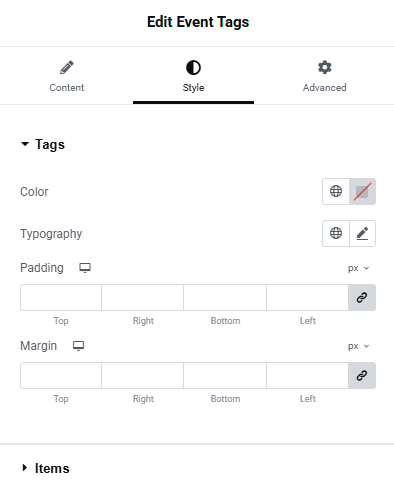Open global fonts for Typography
The image size is (394, 485).
336,233
